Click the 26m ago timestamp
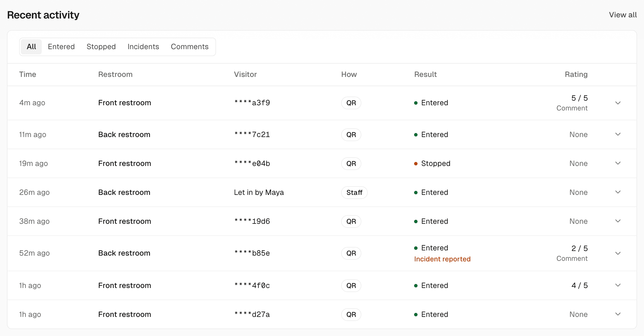 point(34,192)
